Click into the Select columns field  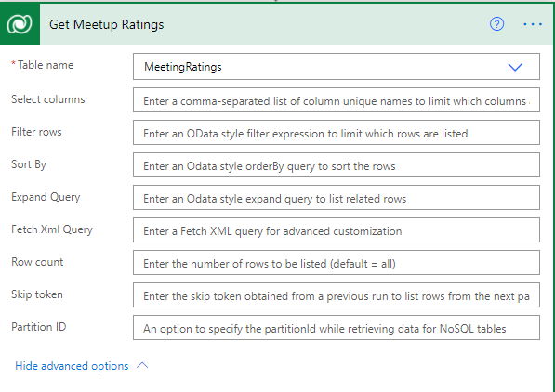click(x=337, y=100)
